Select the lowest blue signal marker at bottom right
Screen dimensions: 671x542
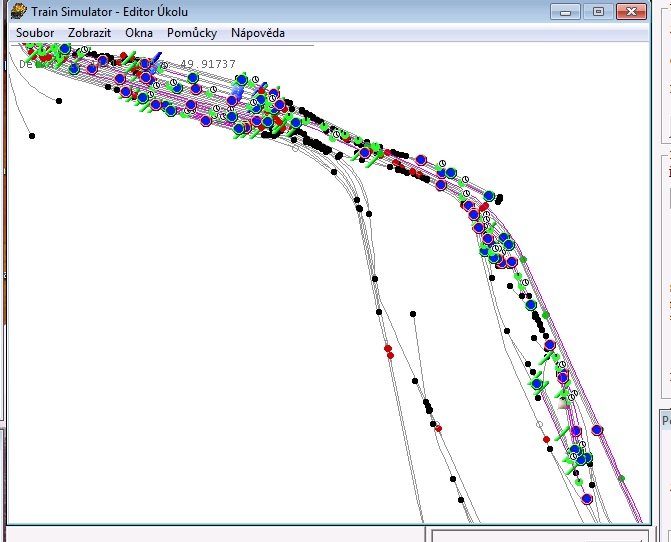(x=587, y=498)
